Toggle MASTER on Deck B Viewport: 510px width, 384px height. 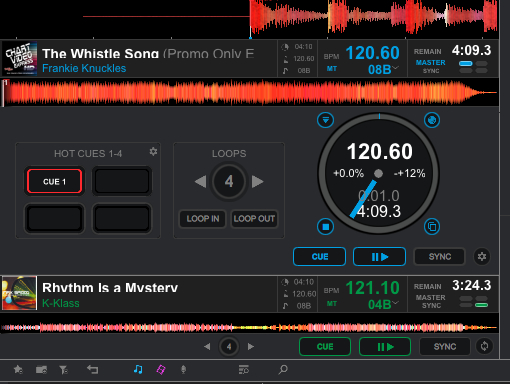coord(430,297)
